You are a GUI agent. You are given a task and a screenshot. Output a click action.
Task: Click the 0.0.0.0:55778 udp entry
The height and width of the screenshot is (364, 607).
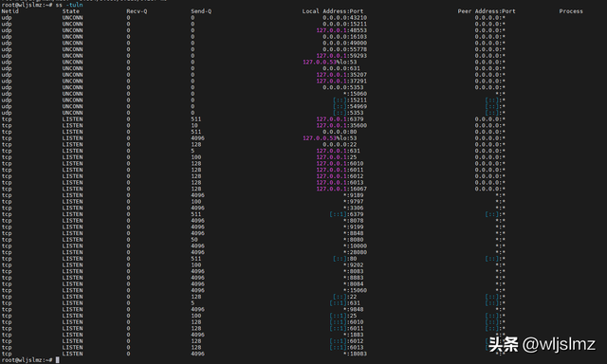tap(344, 49)
